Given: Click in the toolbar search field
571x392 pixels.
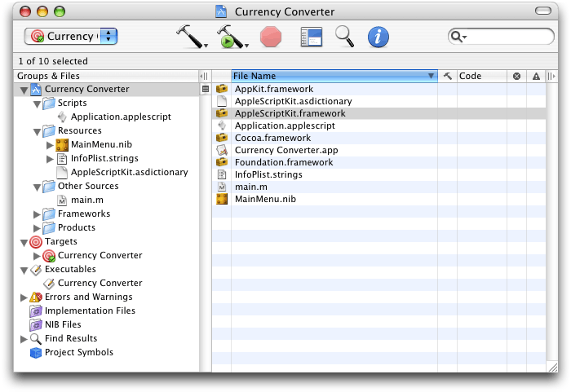Looking at the screenshot, I should tap(506, 37).
